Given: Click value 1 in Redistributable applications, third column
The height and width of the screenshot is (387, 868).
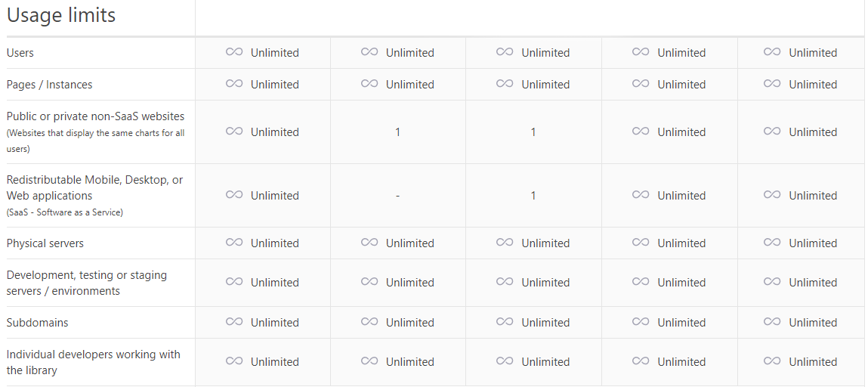Looking at the screenshot, I should (x=533, y=196).
